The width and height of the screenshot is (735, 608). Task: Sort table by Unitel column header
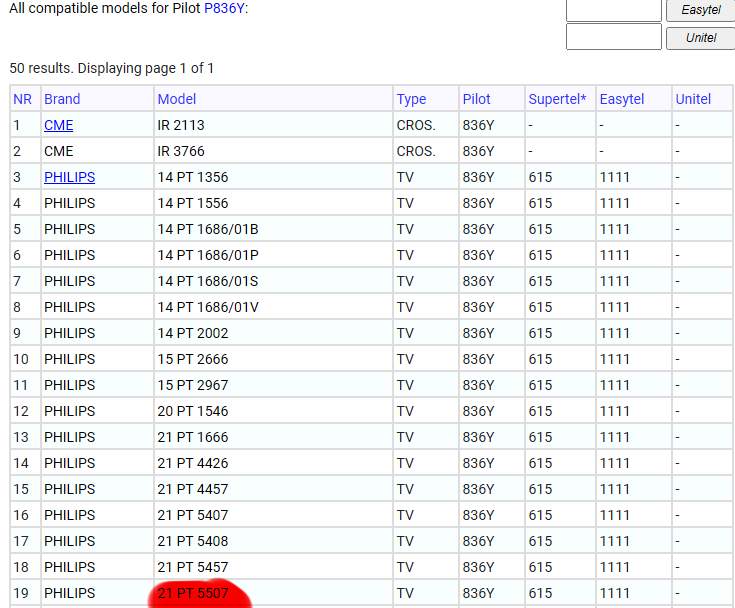[693, 99]
